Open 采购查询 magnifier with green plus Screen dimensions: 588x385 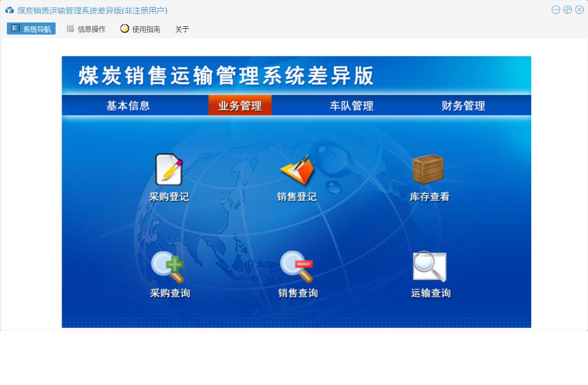pos(168,268)
